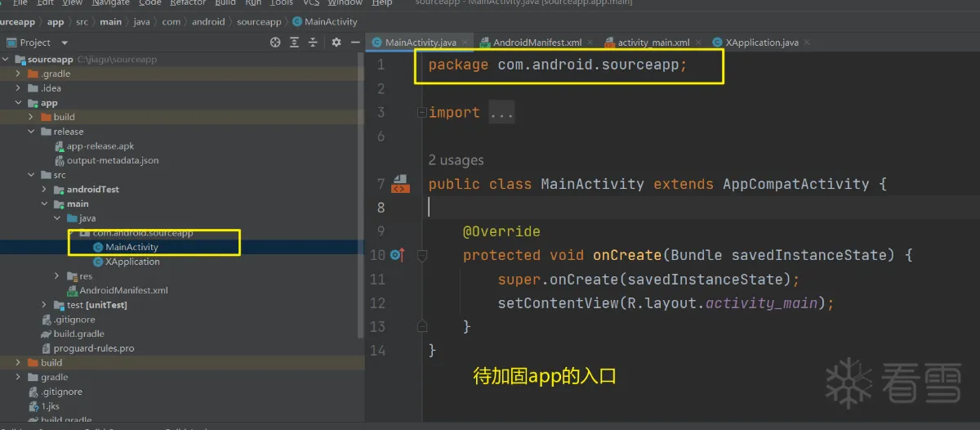This screenshot has height=430, width=980.
Task: Click the 1.jks file icon
Action: (33, 406)
